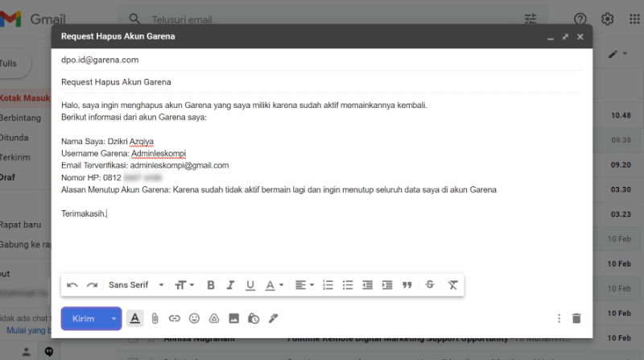The image size is (644, 360).
Task: Toggle underline formatting
Action: pyautogui.click(x=250, y=285)
